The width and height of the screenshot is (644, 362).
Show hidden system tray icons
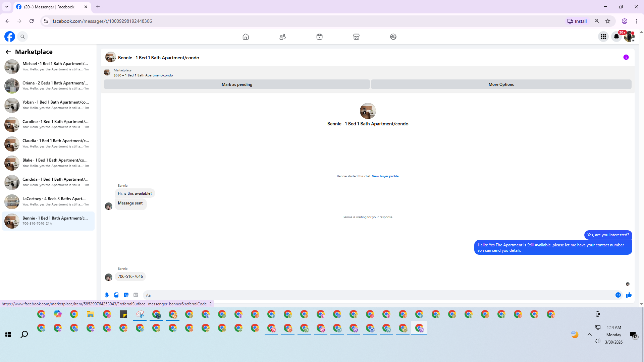point(589,335)
